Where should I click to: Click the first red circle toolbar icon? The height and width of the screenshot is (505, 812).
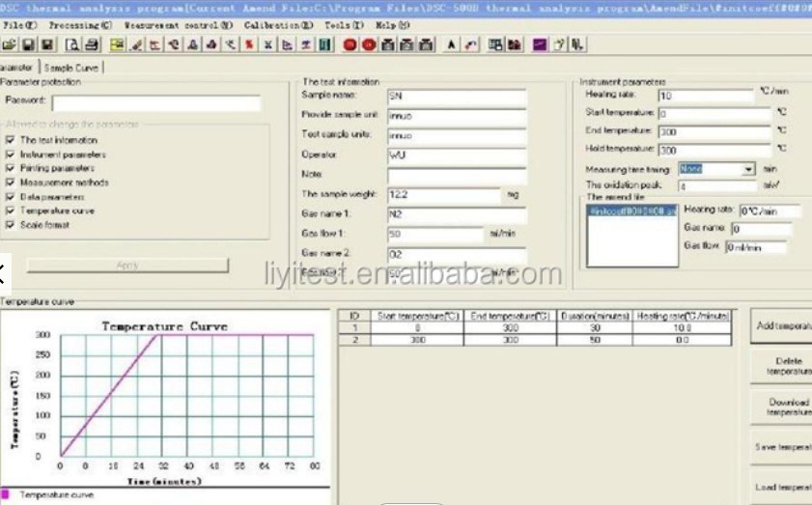tap(350, 45)
